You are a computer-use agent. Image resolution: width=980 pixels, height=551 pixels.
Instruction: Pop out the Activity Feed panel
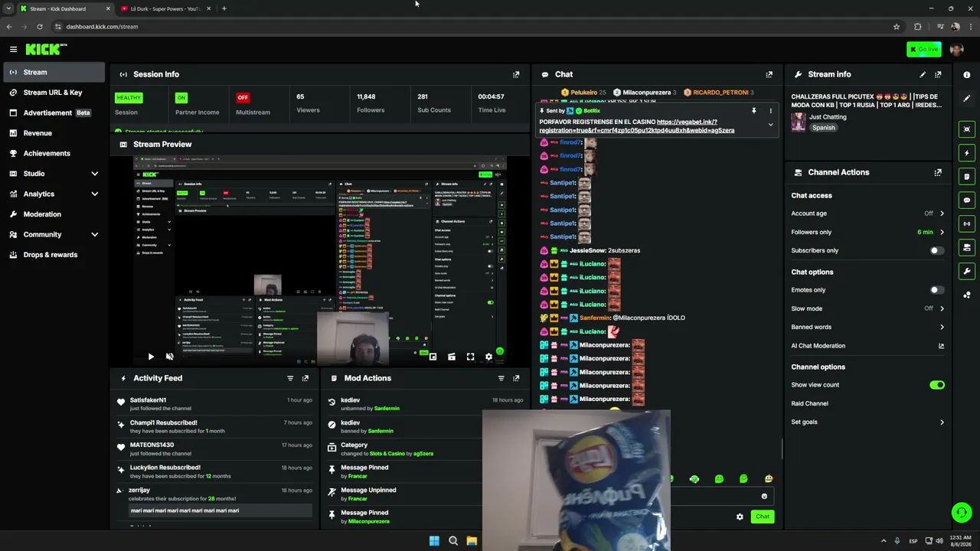click(305, 378)
